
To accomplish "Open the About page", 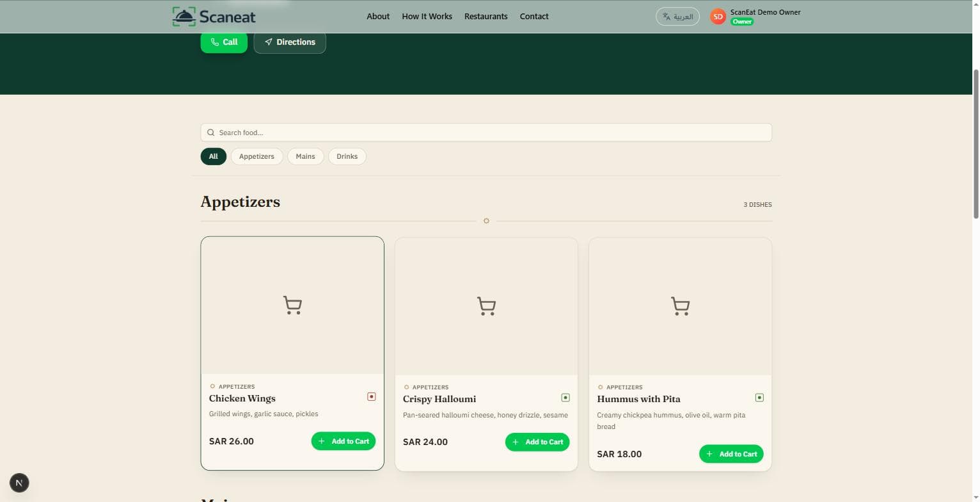I will [x=378, y=17].
